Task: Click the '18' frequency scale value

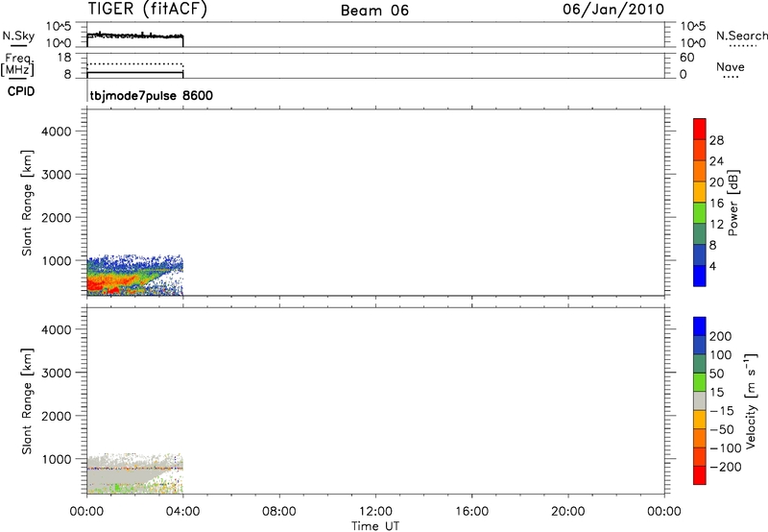Action: tap(63, 58)
